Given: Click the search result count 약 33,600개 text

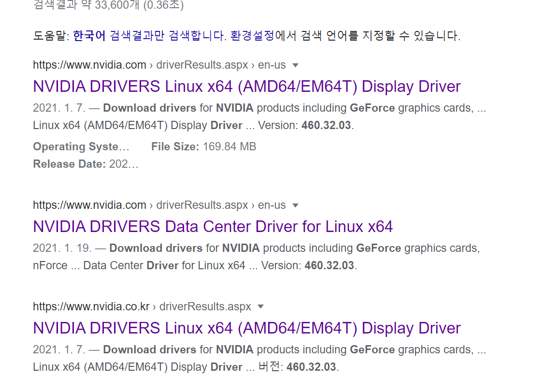Looking at the screenshot, I should pyautogui.click(x=108, y=5).
